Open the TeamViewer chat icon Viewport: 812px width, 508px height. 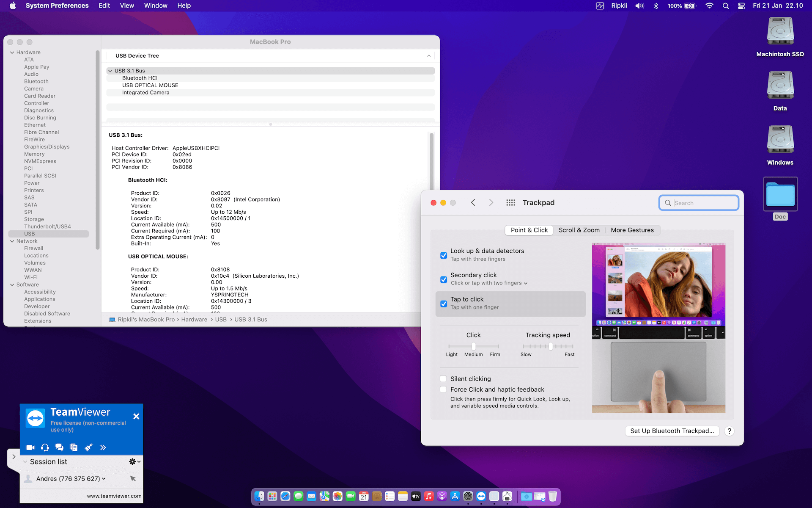click(x=59, y=447)
